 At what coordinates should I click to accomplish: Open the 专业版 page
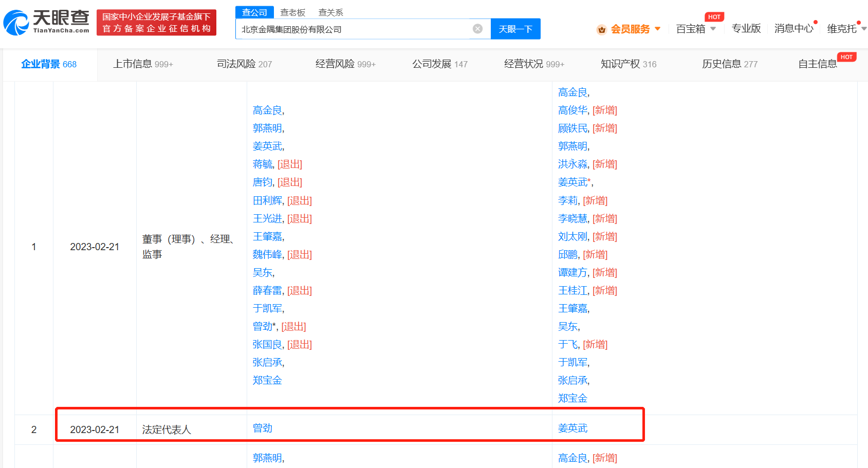[x=746, y=29]
